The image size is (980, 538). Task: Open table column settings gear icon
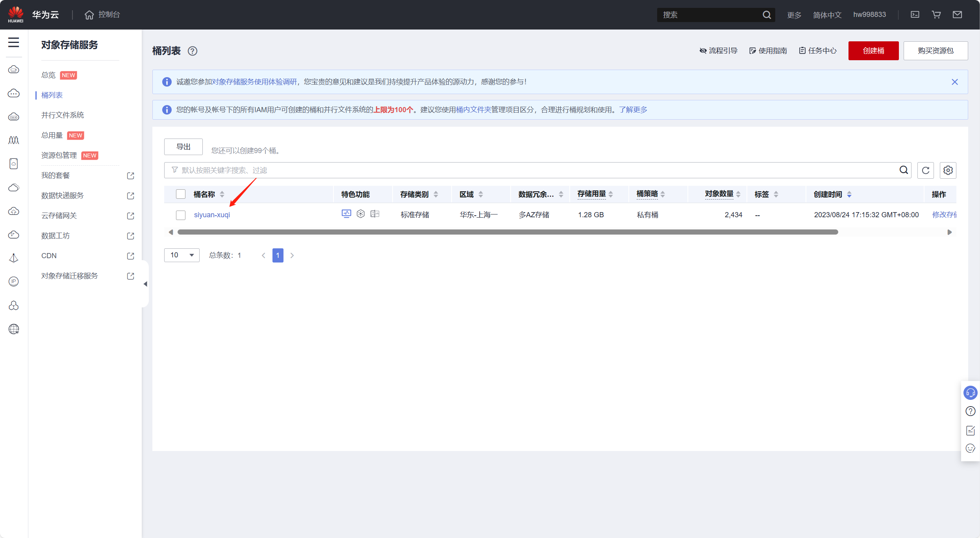[948, 170]
